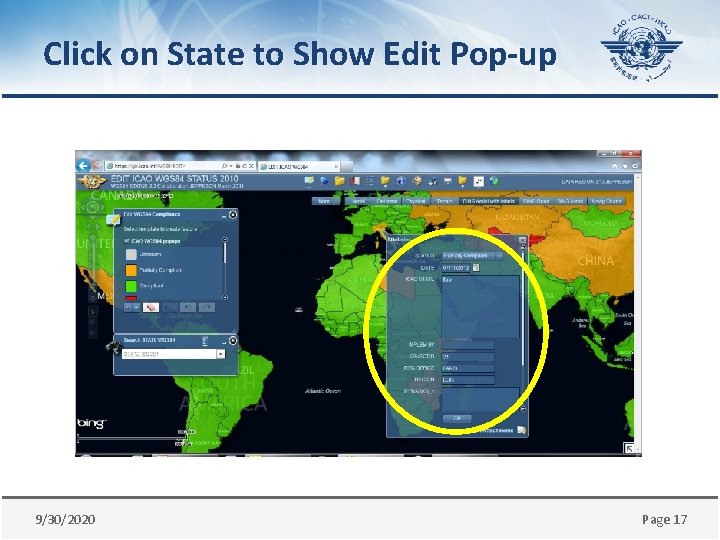
Task: Click the plain yellow folder beside the red book
Action: point(340,181)
